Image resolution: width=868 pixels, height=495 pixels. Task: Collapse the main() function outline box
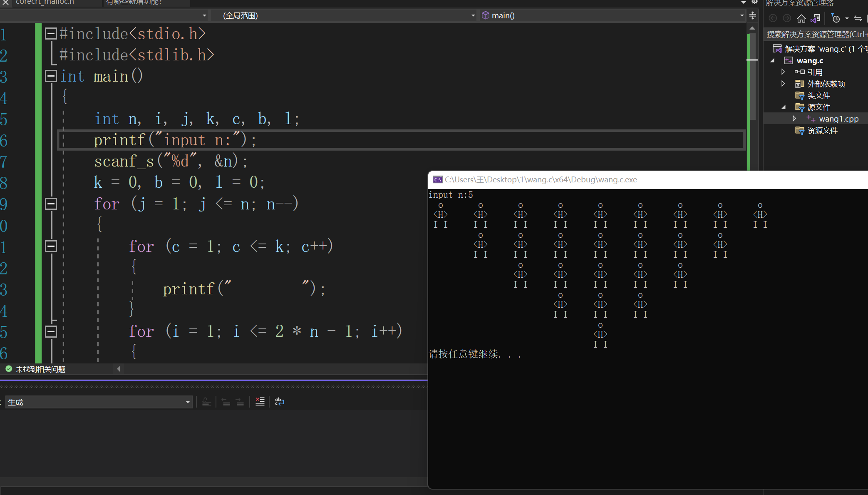pyautogui.click(x=51, y=76)
